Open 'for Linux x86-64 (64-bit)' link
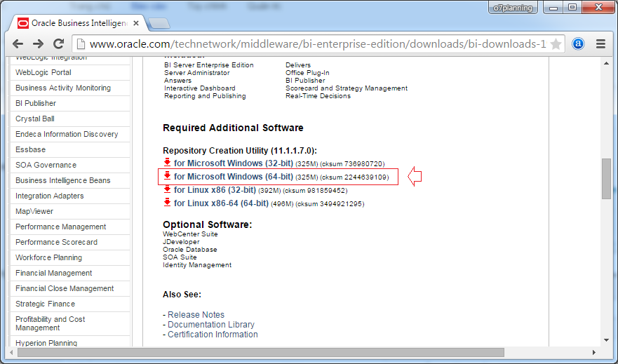 coord(221,203)
